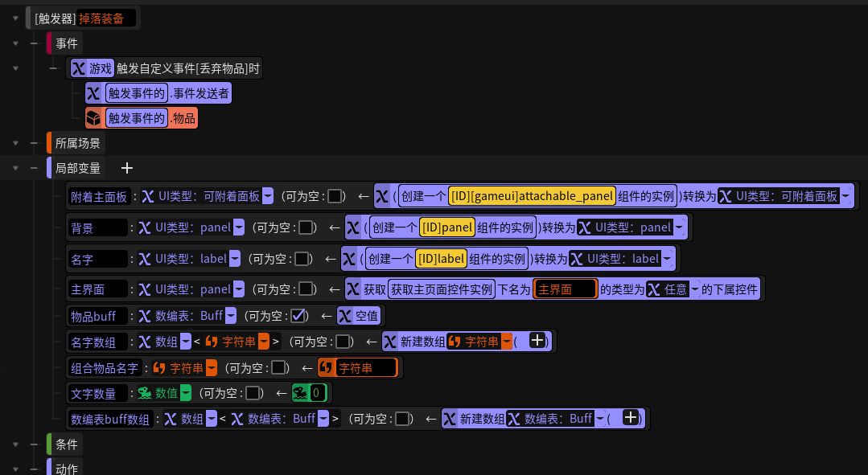
Task: Toggle nullable checkbox for 背景
Action: [x=306, y=227]
